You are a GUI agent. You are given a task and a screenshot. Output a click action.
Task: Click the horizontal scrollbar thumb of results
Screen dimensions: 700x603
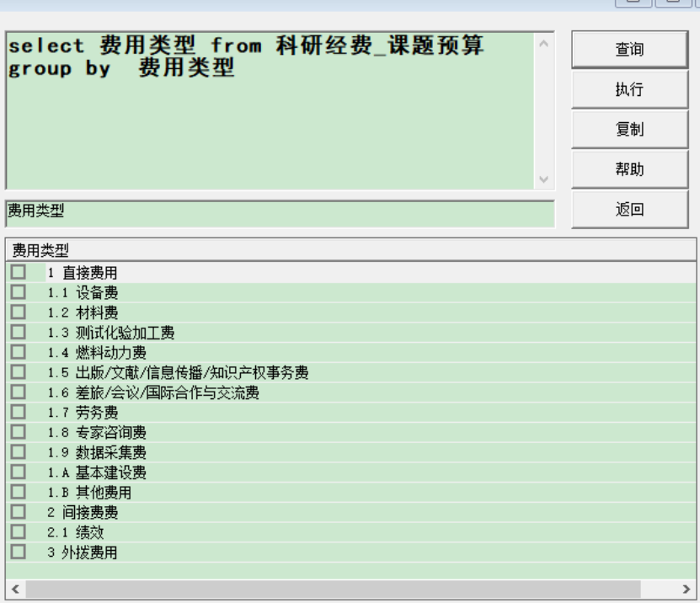[x=333, y=589]
